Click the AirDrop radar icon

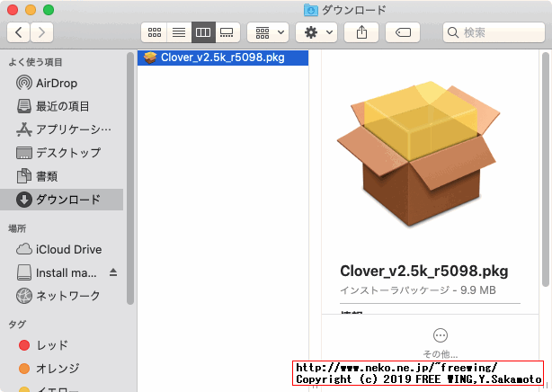[24, 83]
